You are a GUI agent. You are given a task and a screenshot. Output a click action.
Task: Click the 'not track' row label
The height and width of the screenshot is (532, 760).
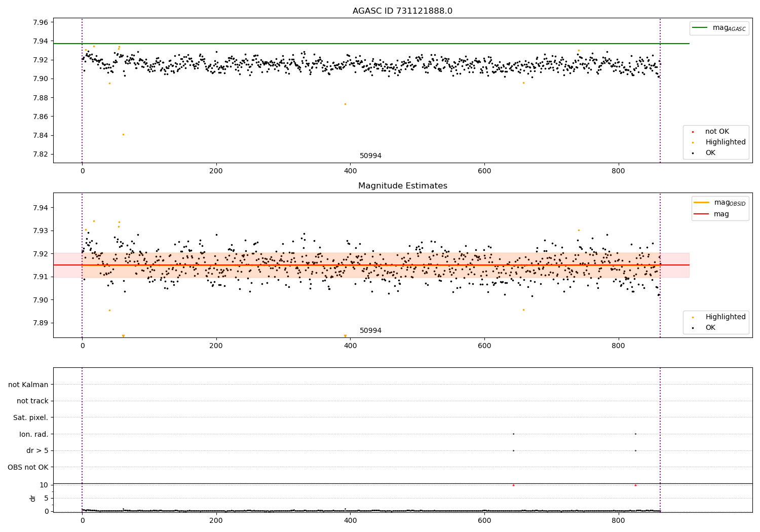(x=32, y=401)
